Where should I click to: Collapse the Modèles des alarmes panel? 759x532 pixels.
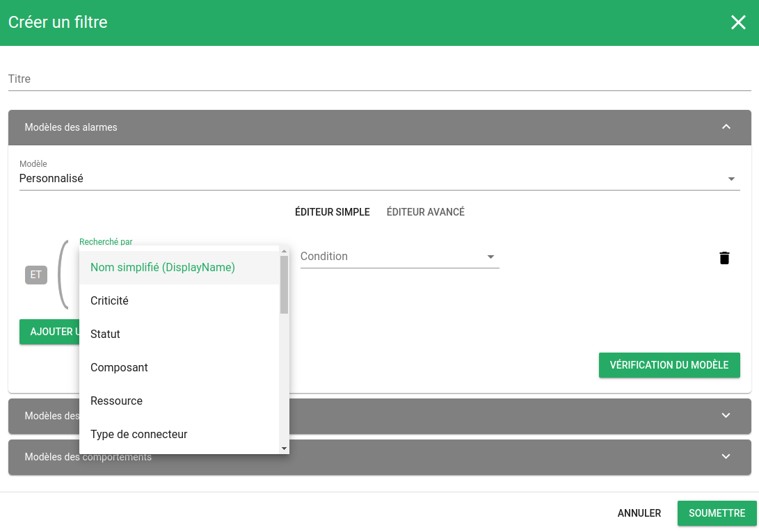[726, 127]
